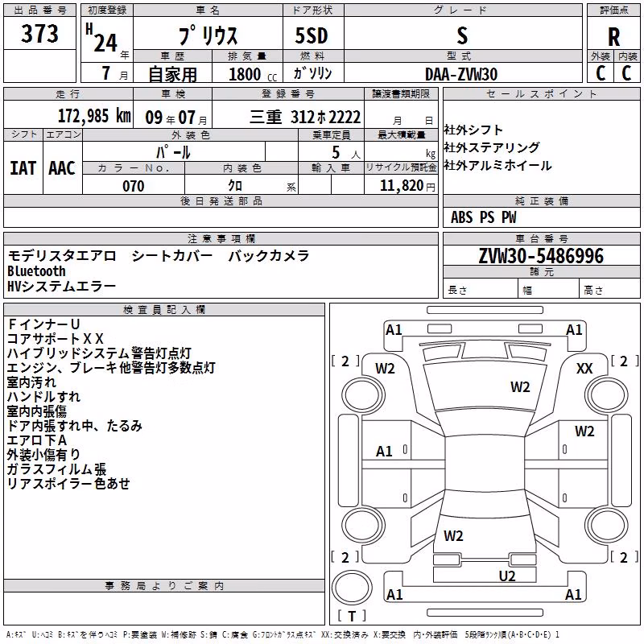
Task: Click displacement value 1800 cc
Action: (253, 74)
